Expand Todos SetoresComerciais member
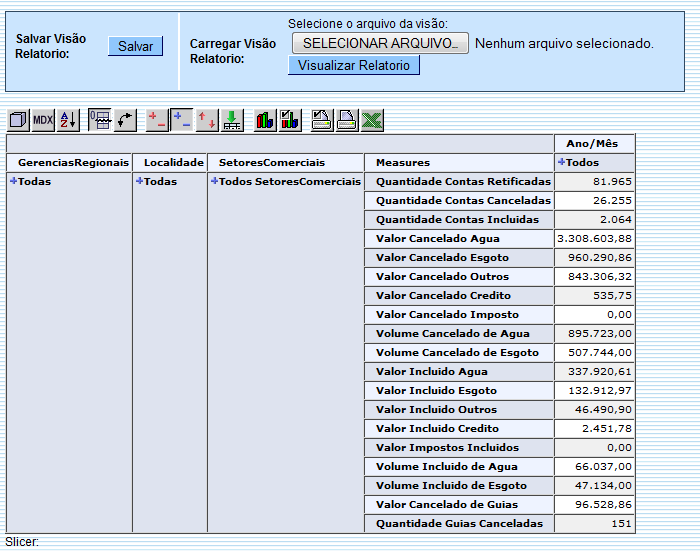Image resolution: width=700 pixels, height=553 pixels. (x=215, y=181)
